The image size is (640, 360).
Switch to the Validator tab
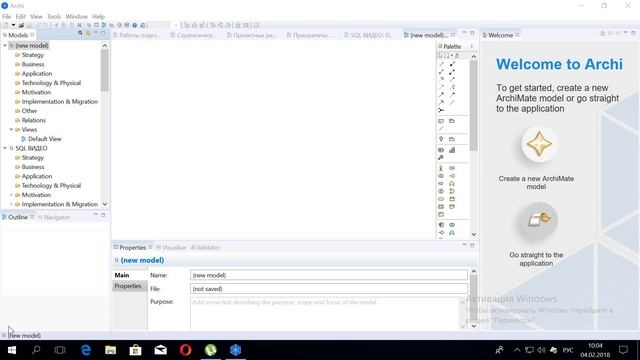[x=205, y=247]
